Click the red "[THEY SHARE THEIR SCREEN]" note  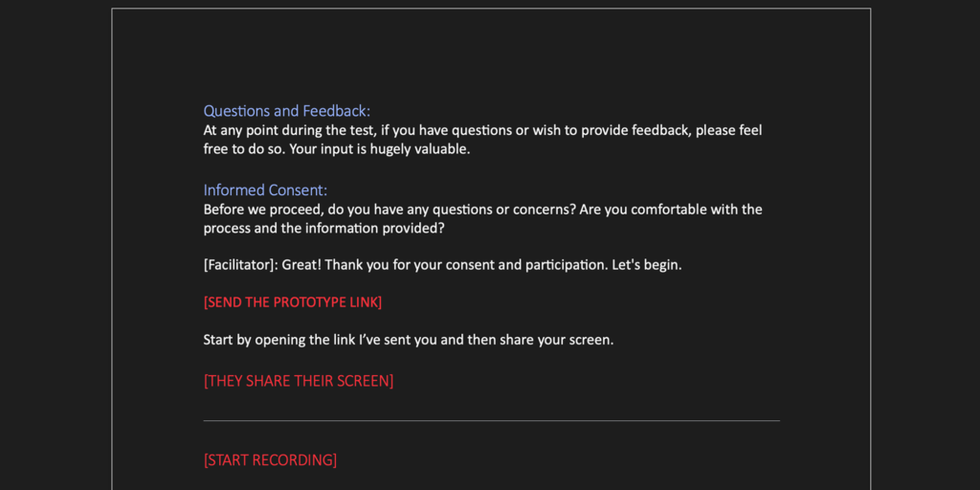pos(298,381)
